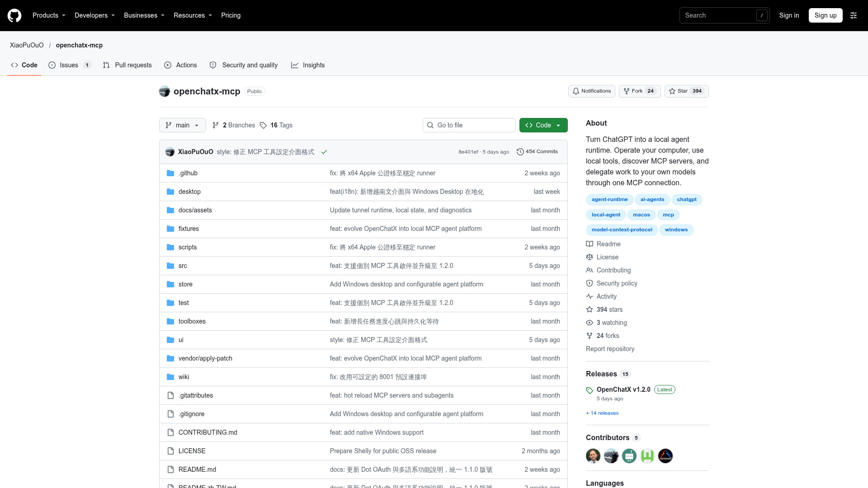Screen dimensions: 868x488
Task: Open the 454 Commits history
Action: pos(537,152)
